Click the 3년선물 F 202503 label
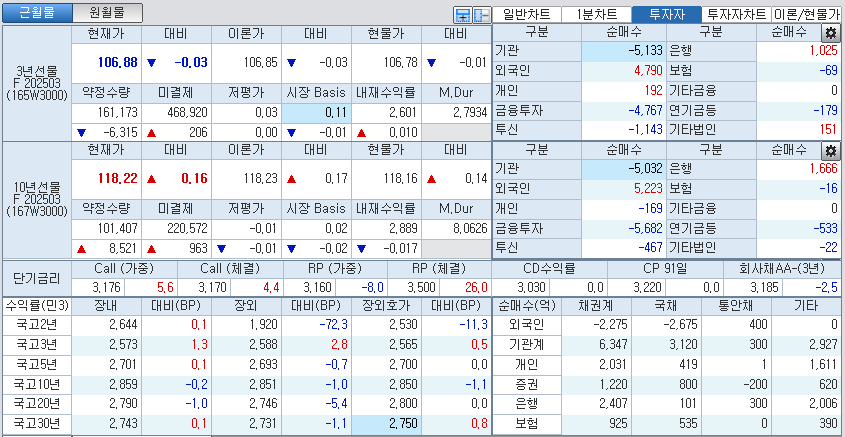Viewport: 845px width, 437px height. [x=37, y=84]
